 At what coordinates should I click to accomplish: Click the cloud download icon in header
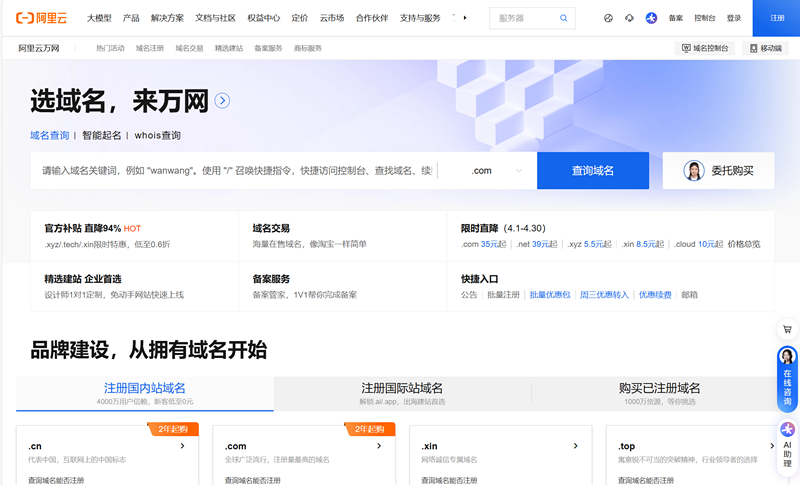(x=629, y=18)
